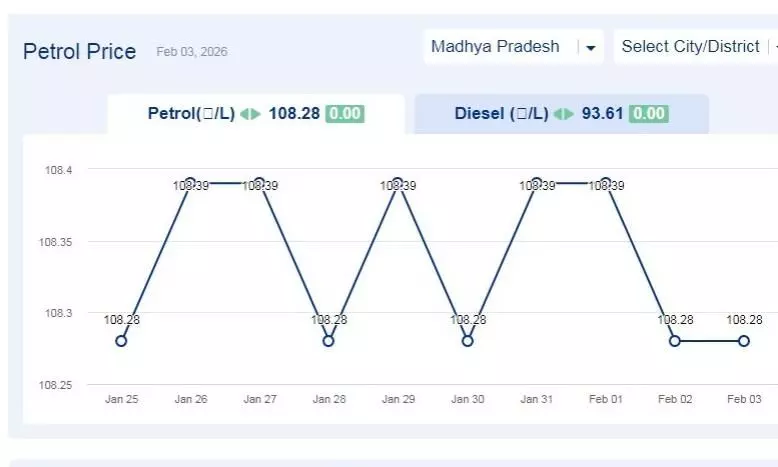Click the Petrol 0.00 change badge
Viewport: 778px width, 467px height.
(345, 114)
